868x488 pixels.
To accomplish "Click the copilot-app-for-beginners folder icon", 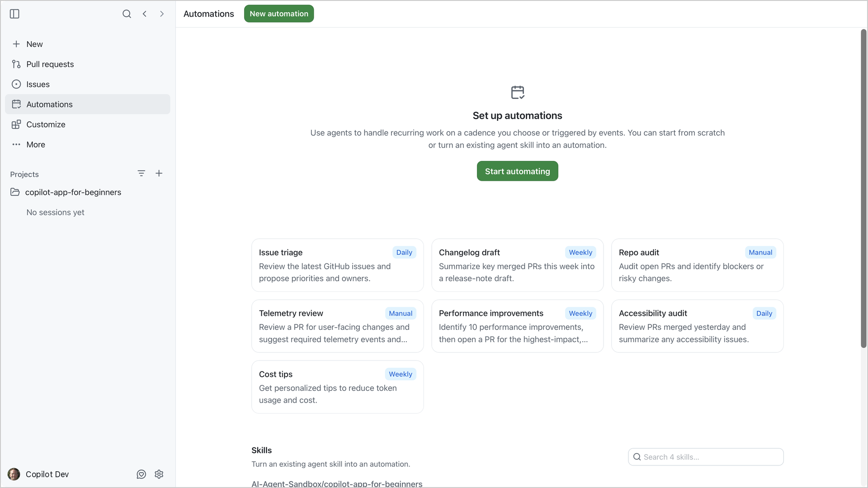I will (15, 192).
